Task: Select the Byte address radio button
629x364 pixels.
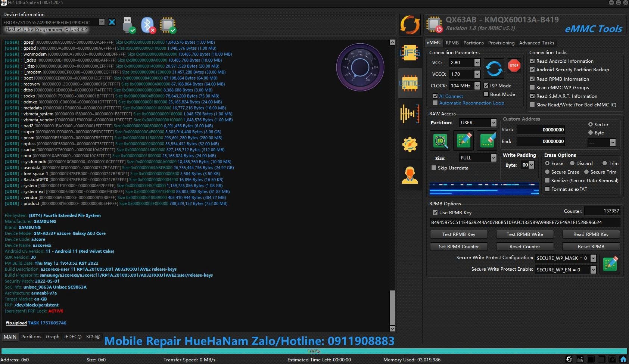Action: point(591,133)
